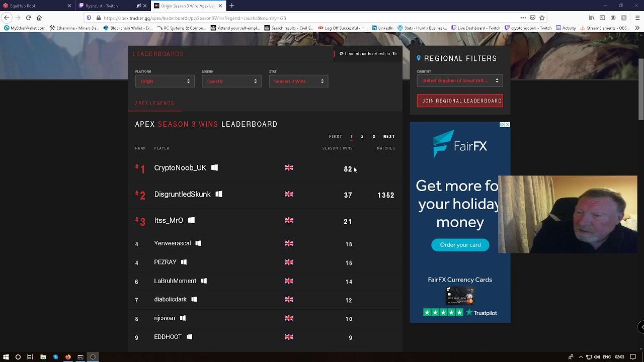Image resolution: width=644 pixels, height=362 pixels.
Task: Open File Explorer from taskbar
Action: click(x=43, y=357)
